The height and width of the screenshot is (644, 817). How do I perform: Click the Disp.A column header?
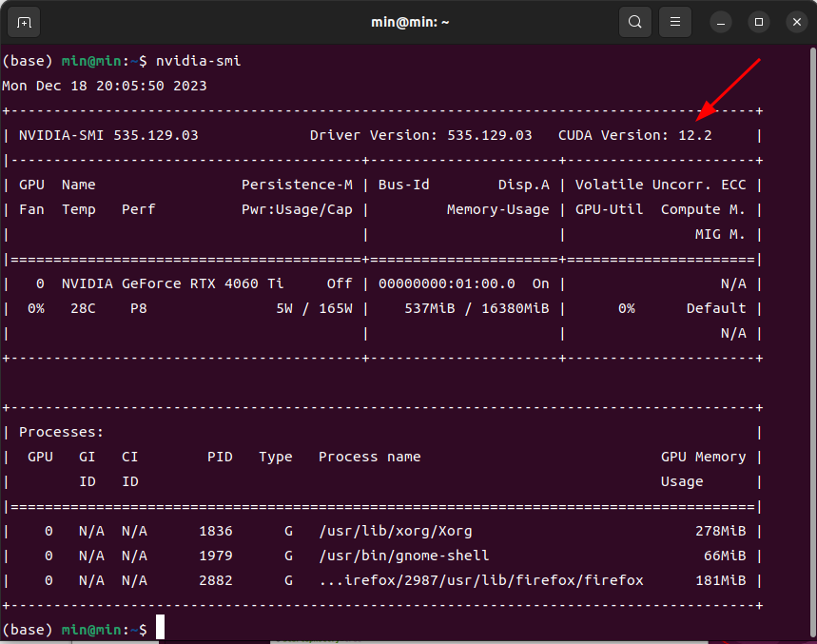point(524,185)
